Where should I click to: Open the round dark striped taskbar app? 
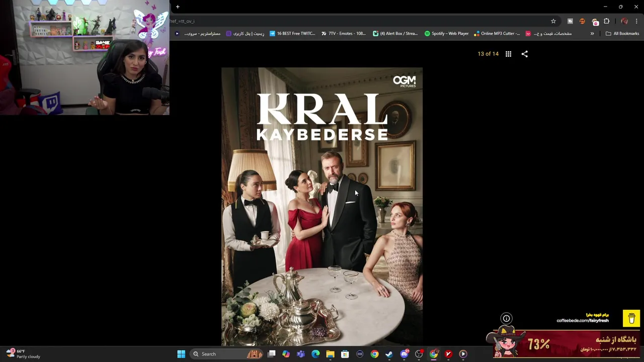[x=360, y=354]
